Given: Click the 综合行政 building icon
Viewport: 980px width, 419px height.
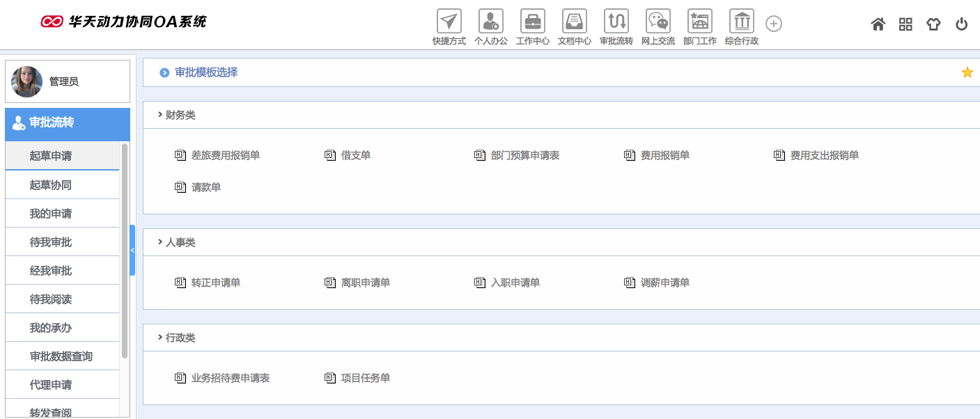Looking at the screenshot, I should coord(741,22).
